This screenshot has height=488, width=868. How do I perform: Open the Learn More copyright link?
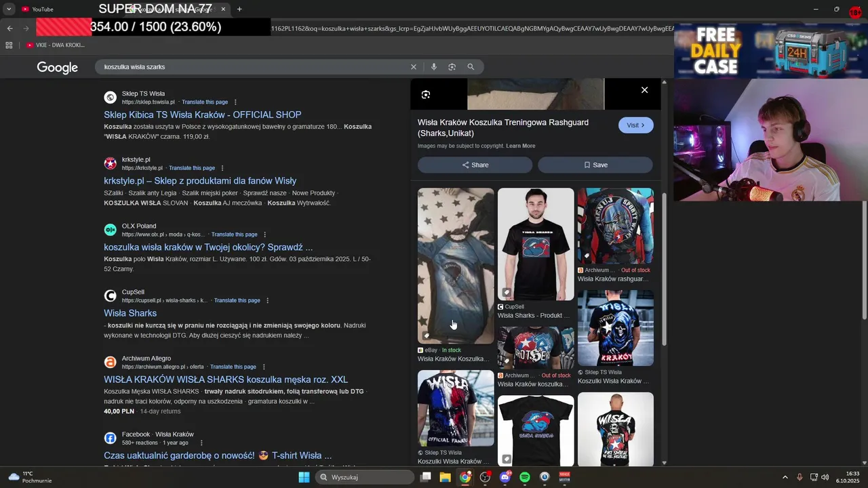(x=520, y=146)
